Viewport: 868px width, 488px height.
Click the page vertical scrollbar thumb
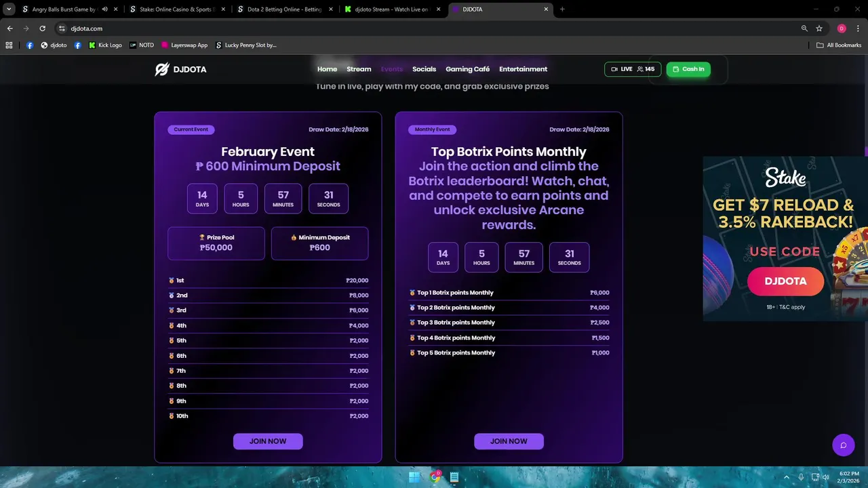(866, 152)
